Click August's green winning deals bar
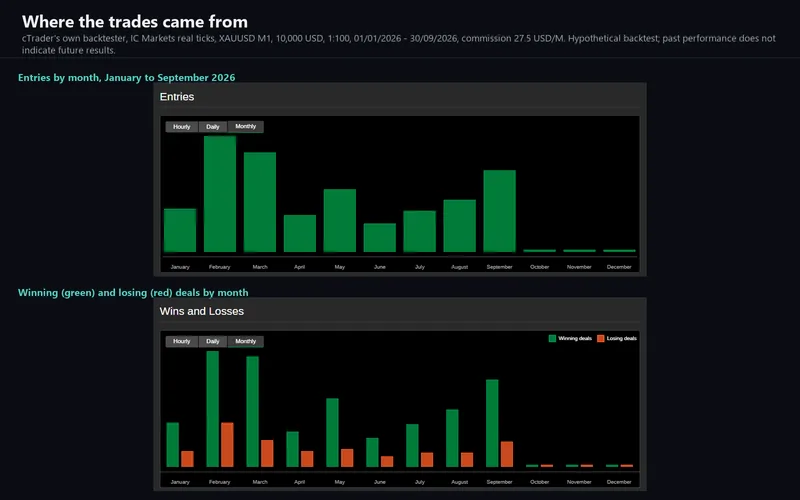The width and height of the screenshot is (800, 500). point(452,438)
